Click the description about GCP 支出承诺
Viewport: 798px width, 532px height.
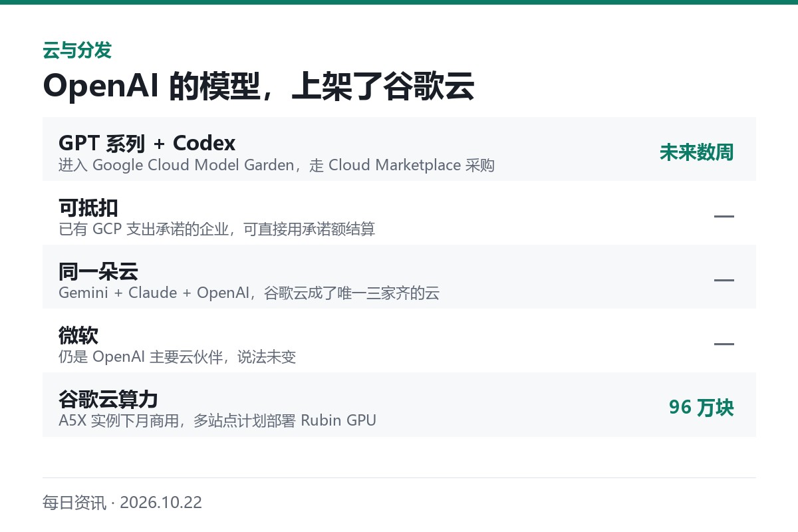217,229
